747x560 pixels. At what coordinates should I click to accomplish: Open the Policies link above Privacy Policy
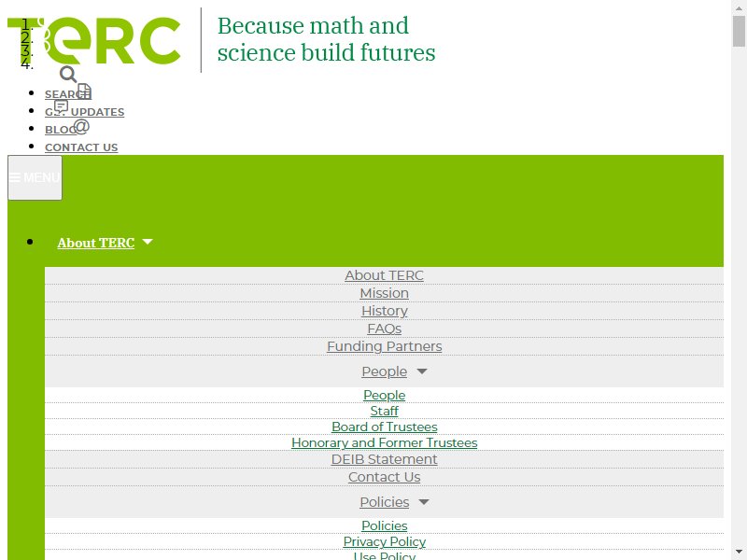click(x=384, y=525)
